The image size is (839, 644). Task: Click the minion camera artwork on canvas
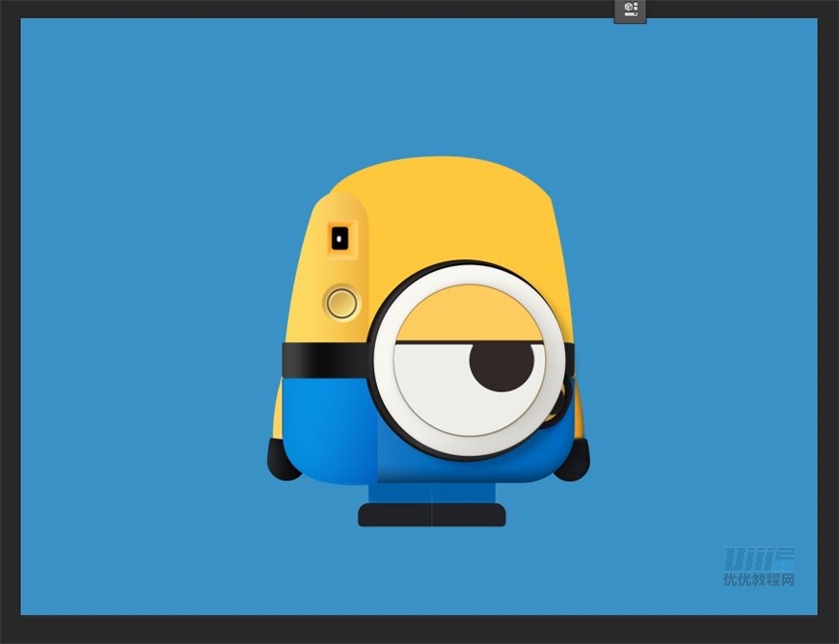[x=428, y=341]
